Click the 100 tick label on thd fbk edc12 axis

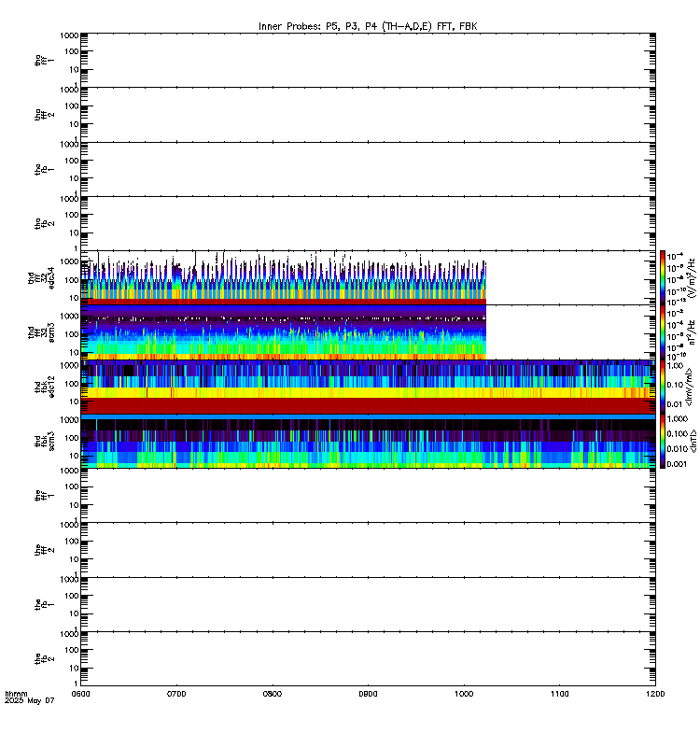[72, 384]
